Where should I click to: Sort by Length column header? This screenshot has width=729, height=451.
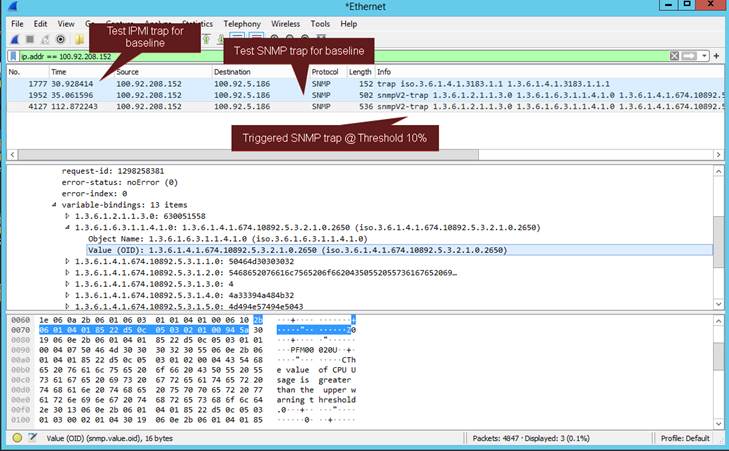tap(360, 72)
